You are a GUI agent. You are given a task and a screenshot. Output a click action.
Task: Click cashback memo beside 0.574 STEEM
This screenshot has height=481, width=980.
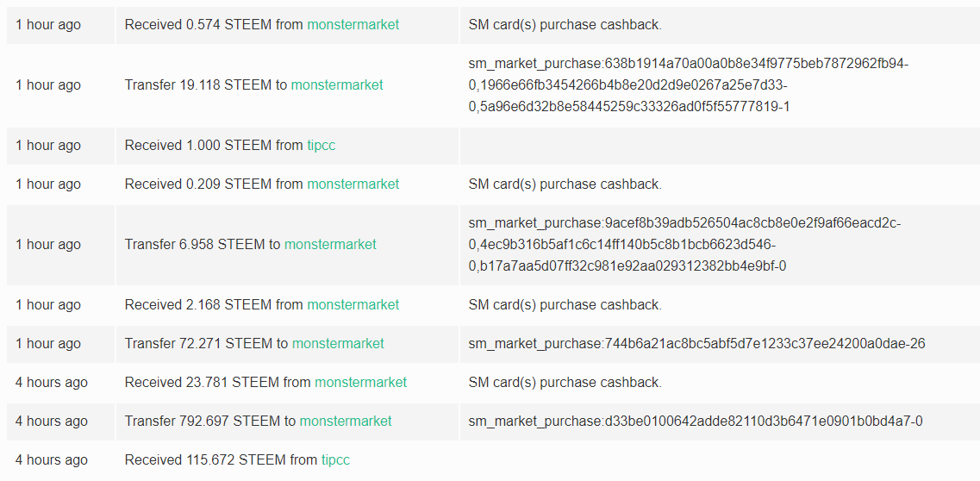565,25
